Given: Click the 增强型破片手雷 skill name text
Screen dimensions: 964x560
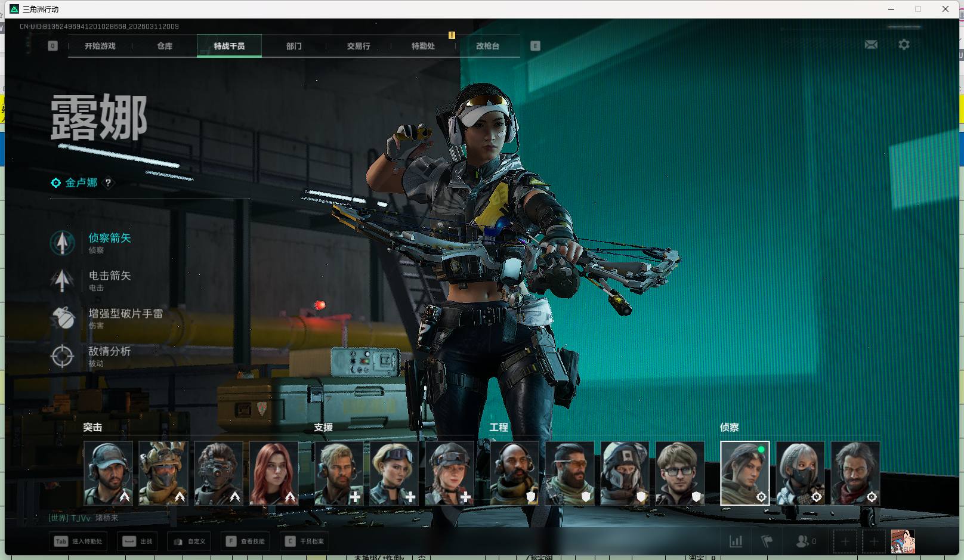Looking at the screenshot, I should [x=126, y=314].
